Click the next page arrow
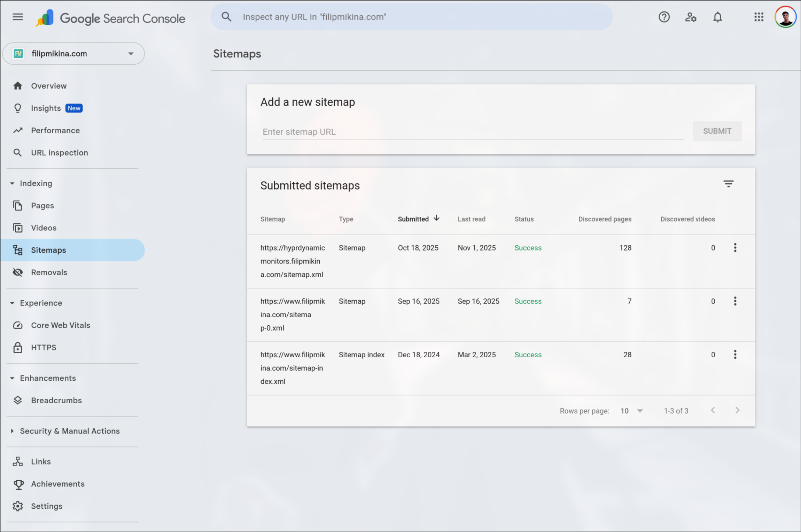 pos(737,411)
